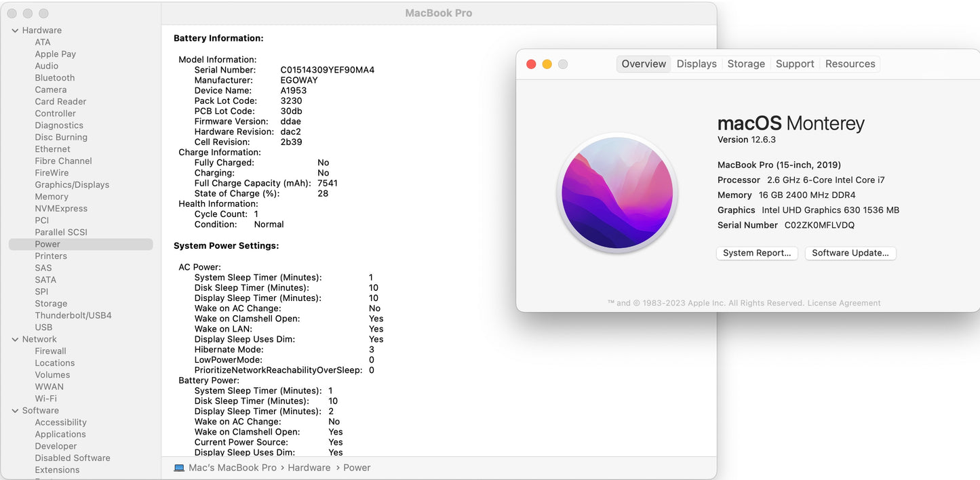Select the Support tab
Screen dimensions: 980x480
coord(795,64)
